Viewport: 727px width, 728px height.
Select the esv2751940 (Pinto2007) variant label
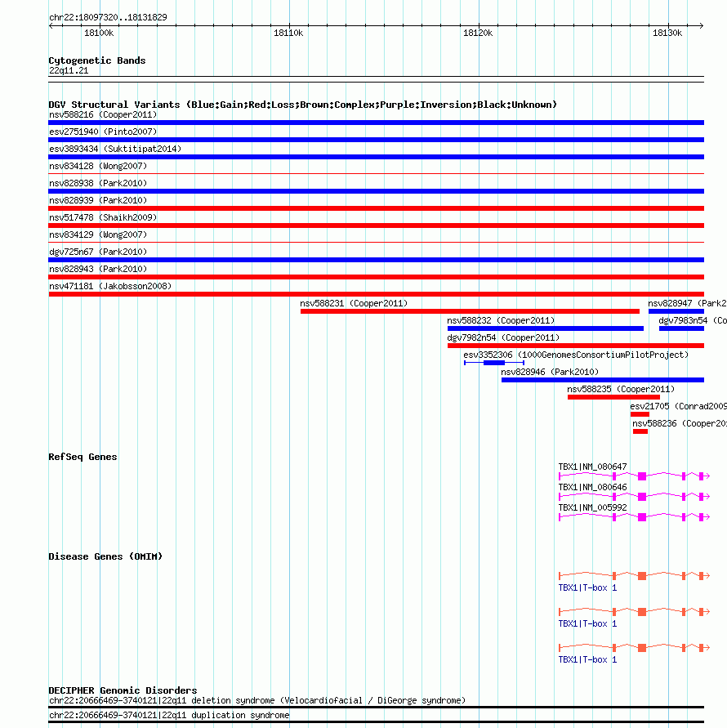tap(103, 132)
